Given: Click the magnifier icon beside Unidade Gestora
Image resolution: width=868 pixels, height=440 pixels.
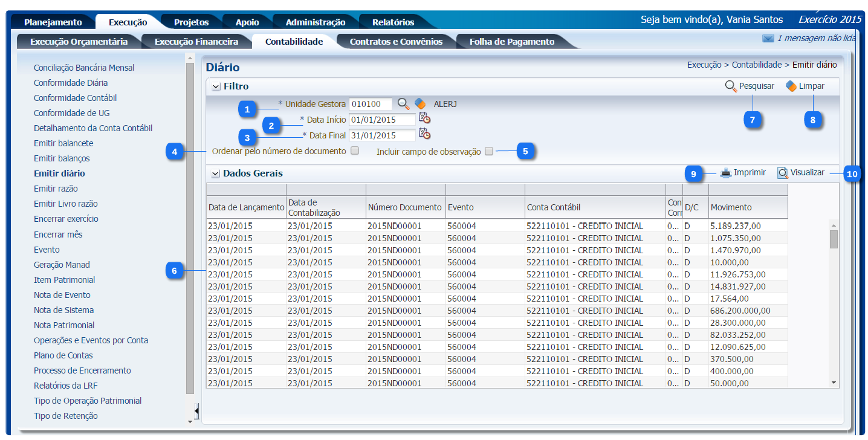Looking at the screenshot, I should tap(403, 104).
